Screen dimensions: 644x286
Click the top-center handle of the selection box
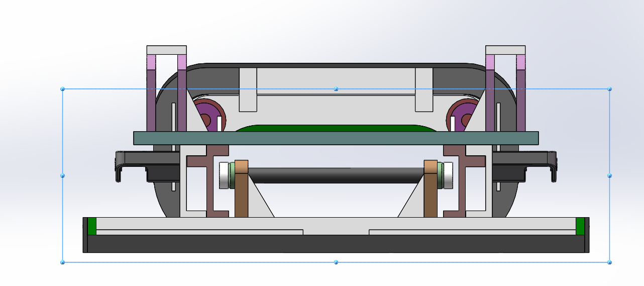pyautogui.click(x=336, y=89)
